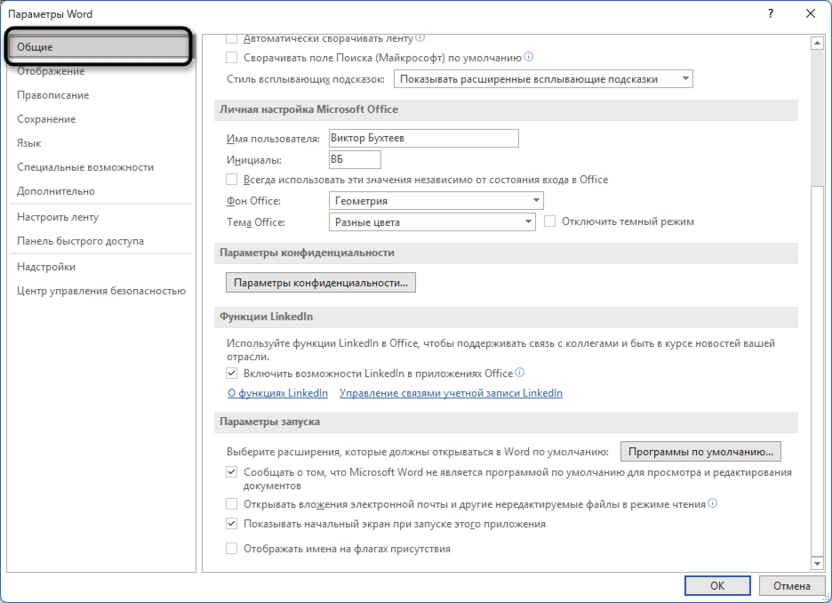Open 'Управление связями учетной записи LinkedIn' link

[x=451, y=393]
